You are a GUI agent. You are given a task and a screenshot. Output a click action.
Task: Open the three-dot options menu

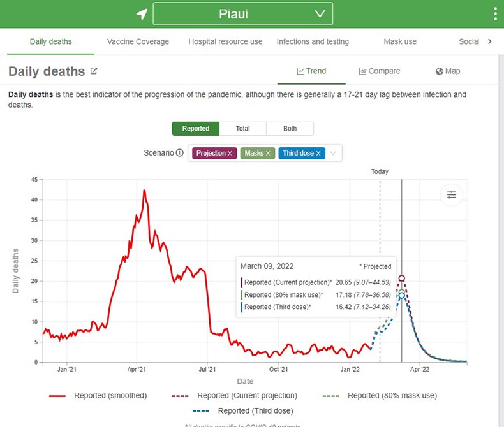495,14
